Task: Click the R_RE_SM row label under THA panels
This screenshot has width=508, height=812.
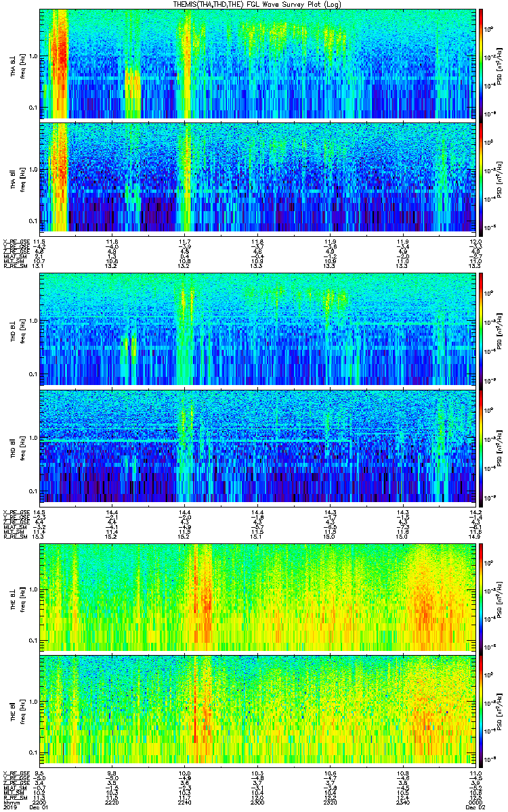Action: coord(16,266)
